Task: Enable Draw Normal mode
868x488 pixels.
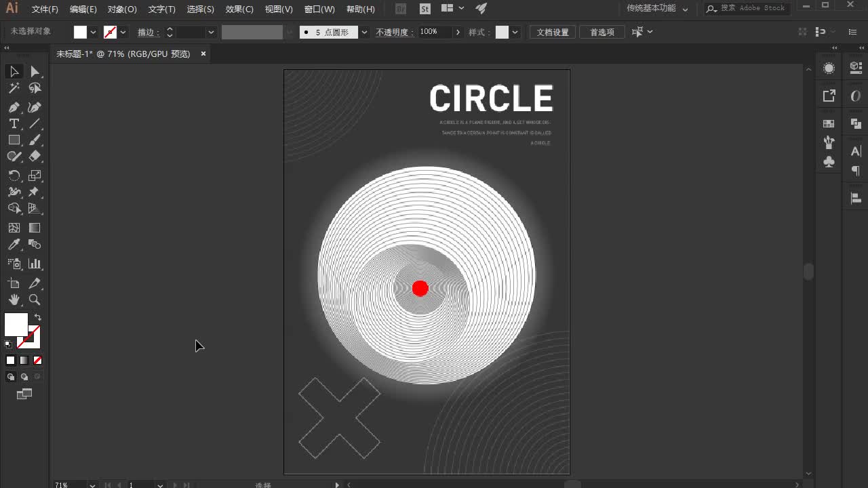Action: (11, 377)
